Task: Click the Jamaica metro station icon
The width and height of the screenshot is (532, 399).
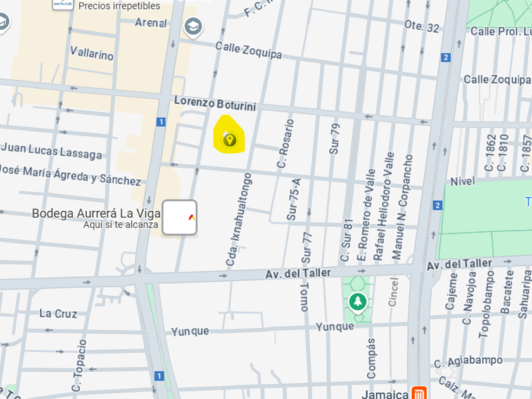Action: coord(419,393)
